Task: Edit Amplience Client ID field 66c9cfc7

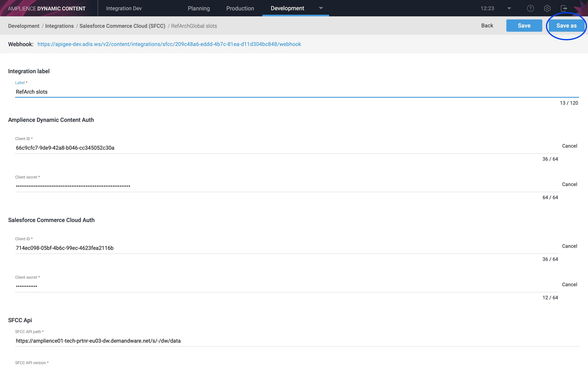Action: point(287,148)
